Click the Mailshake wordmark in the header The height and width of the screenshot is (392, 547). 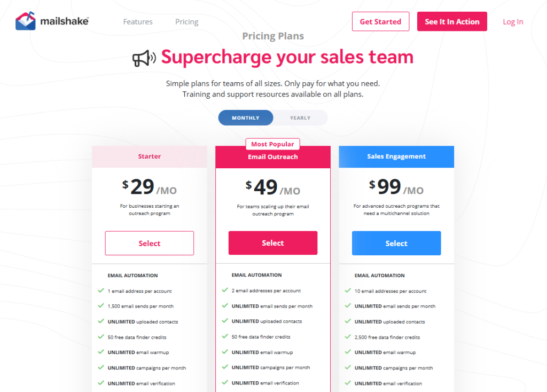coord(63,21)
